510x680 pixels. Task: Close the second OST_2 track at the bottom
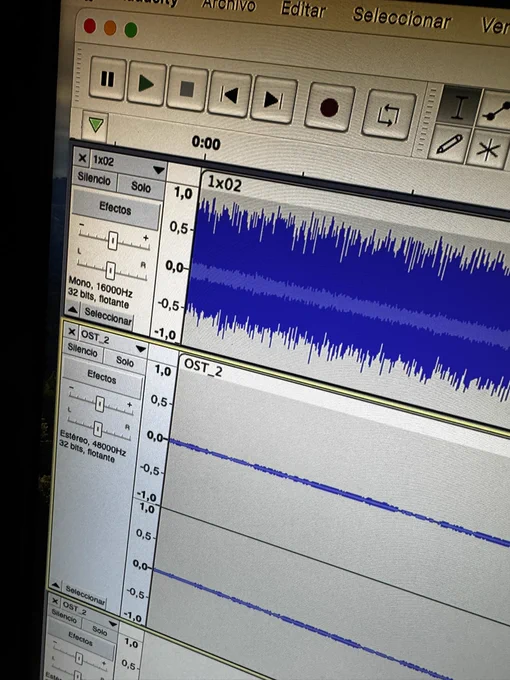click(55, 601)
